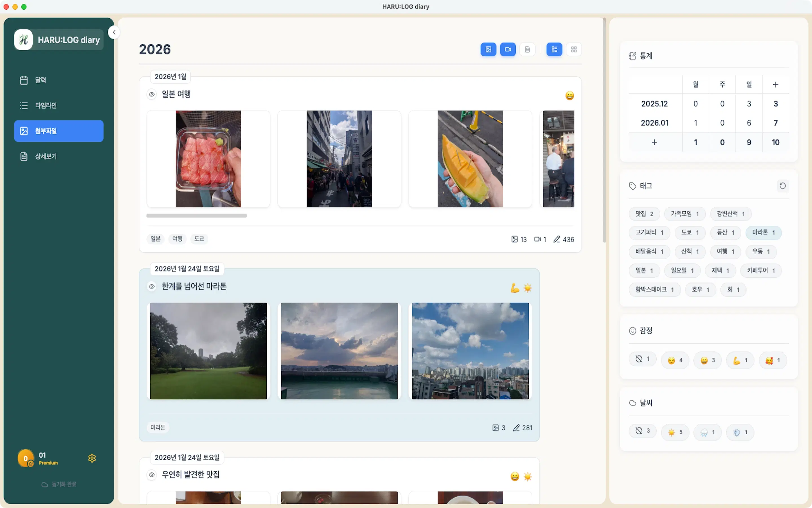Open the 타임라인 timeline view

(x=59, y=106)
